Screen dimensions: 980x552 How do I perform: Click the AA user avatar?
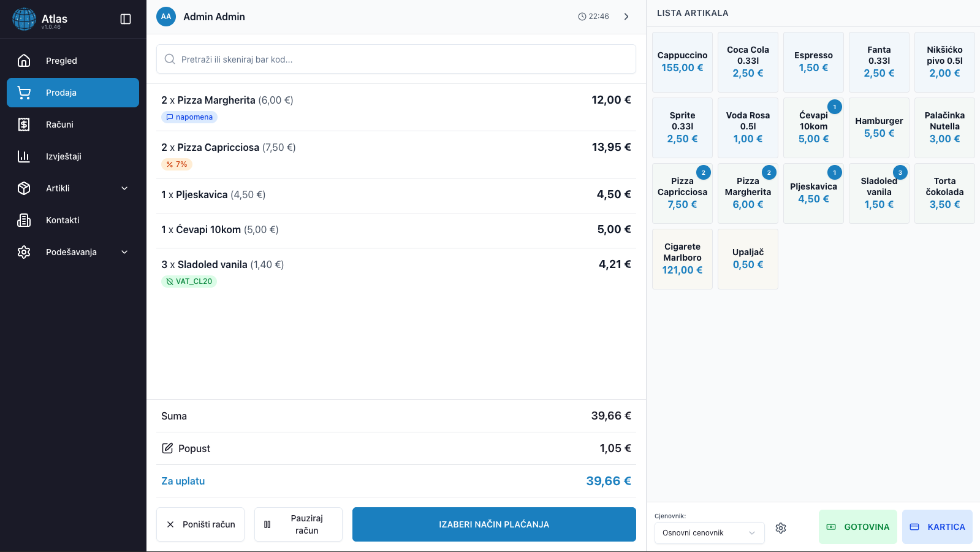tap(166, 17)
